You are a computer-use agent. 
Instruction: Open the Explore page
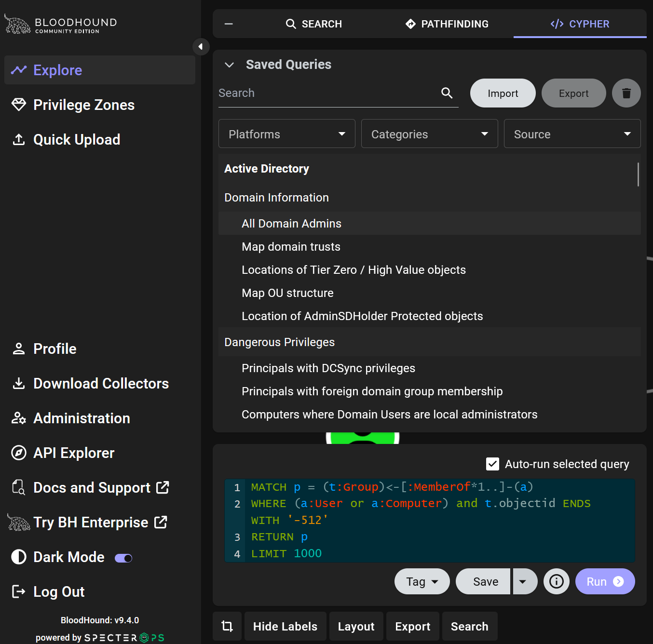pyautogui.click(x=100, y=70)
